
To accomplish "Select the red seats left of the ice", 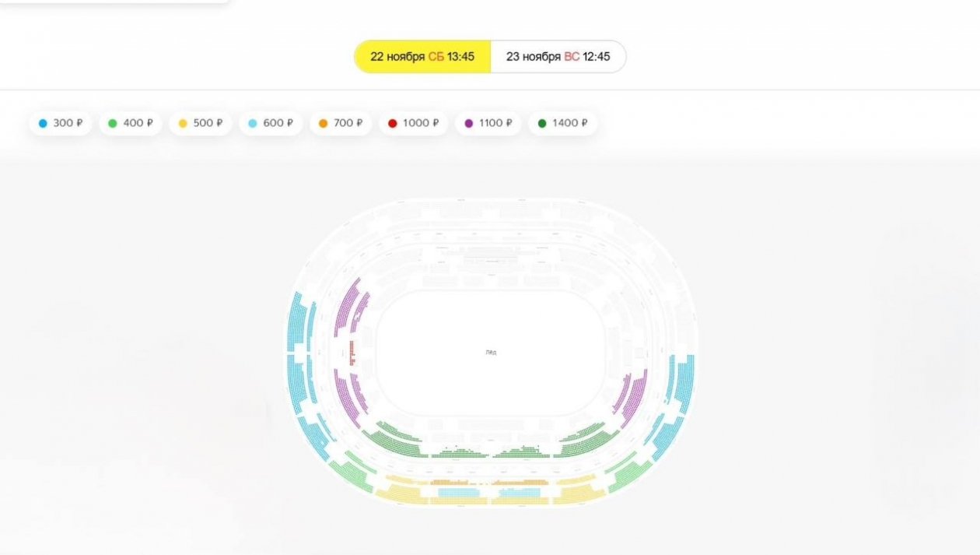I will pyautogui.click(x=352, y=353).
